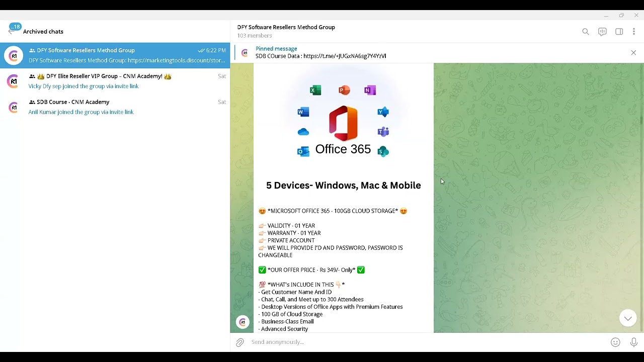Click the Archived chats title
The image size is (644, 362).
43,32
